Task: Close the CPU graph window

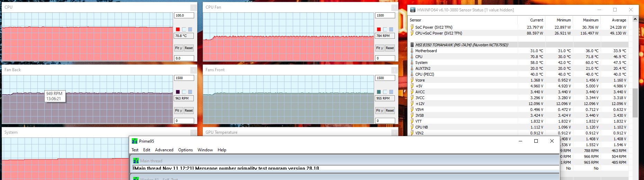Action: [x=193, y=8]
